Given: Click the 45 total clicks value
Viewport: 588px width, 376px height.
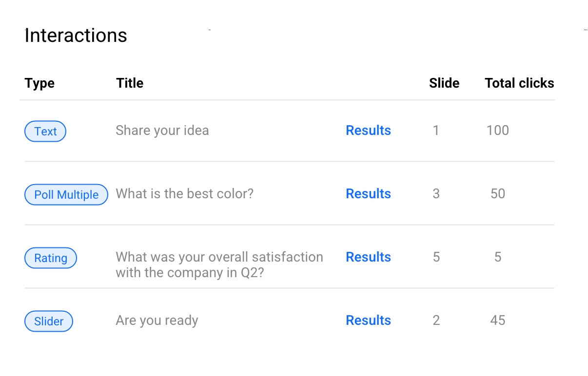Looking at the screenshot, I should 497,320.
